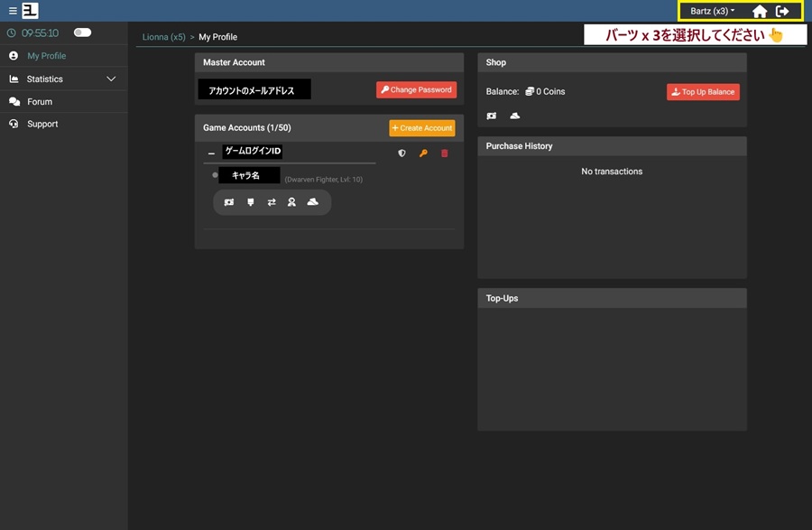Image resolution: width=812 pixels, height=530 pixels.
Task: Click the hamburger menu icon at top left
Action: pyautogui.click(x=13, y=11)
